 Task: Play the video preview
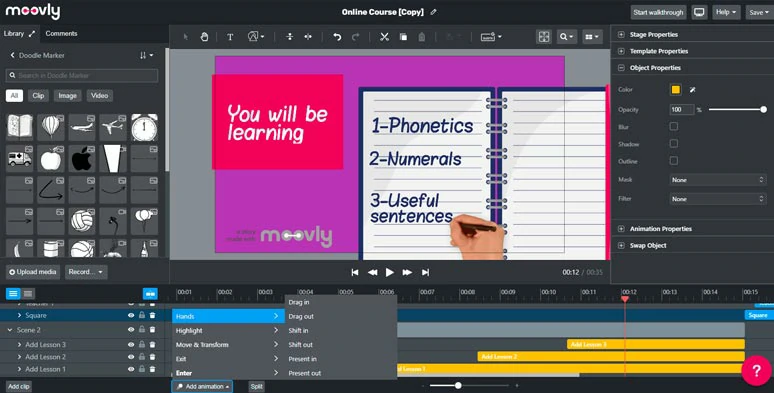point(389,272)
